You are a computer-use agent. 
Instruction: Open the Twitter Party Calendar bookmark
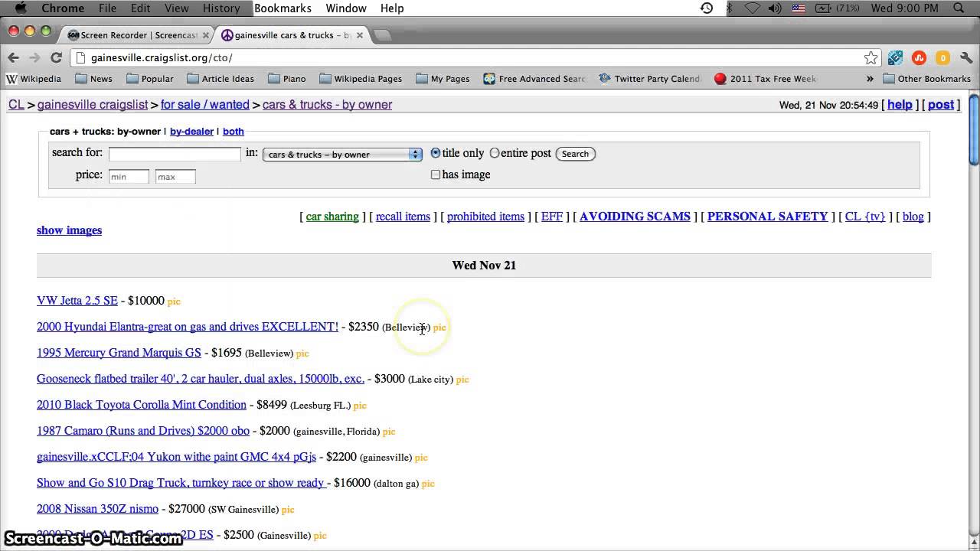coord(649,79)
